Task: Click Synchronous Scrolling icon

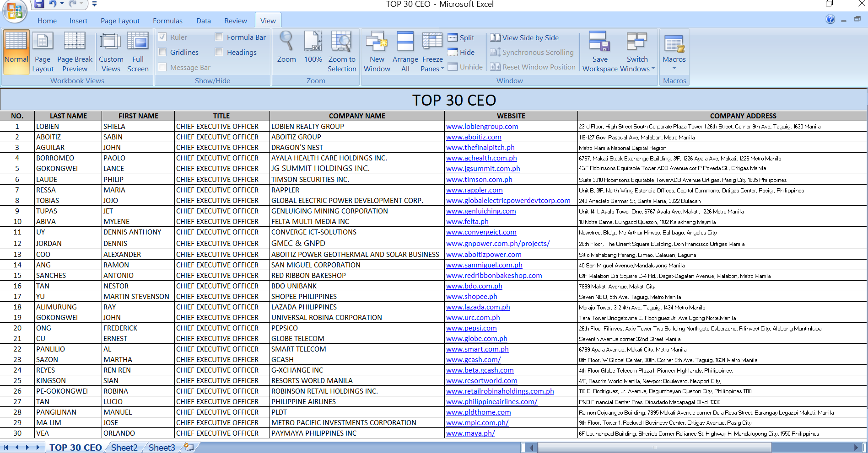Action: pyautogui.click(x=495, y=52)
